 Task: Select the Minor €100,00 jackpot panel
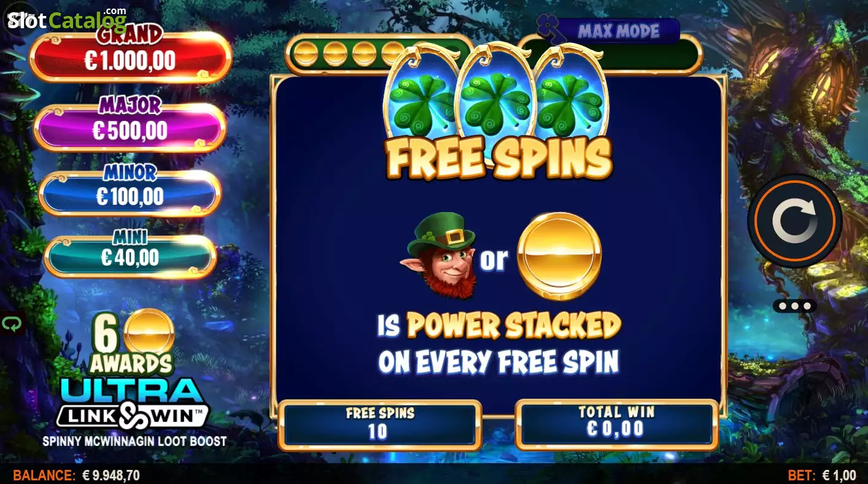tap(130, 193)
